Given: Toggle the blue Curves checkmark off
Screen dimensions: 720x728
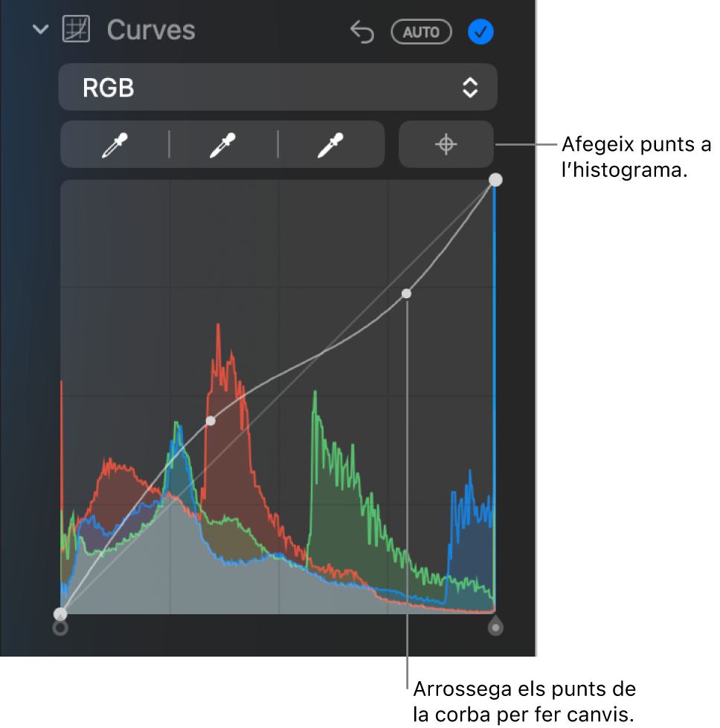Looking at the screenshot, I should (x=480, y=31).
